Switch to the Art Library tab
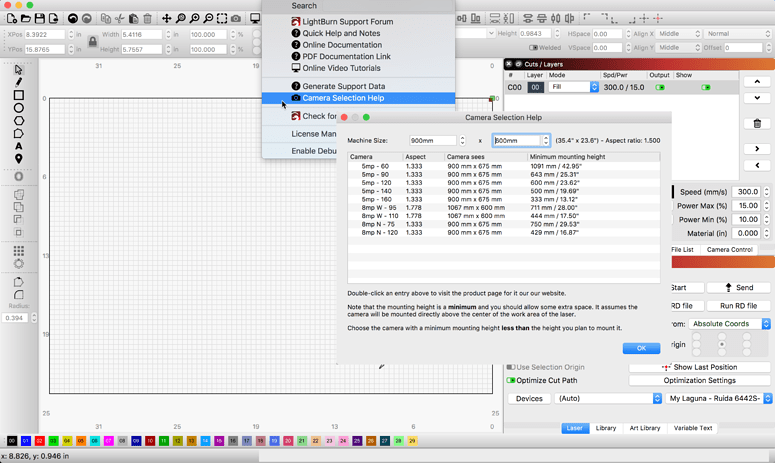Viewport: 775px width, 463px height. tap(645, 428)
